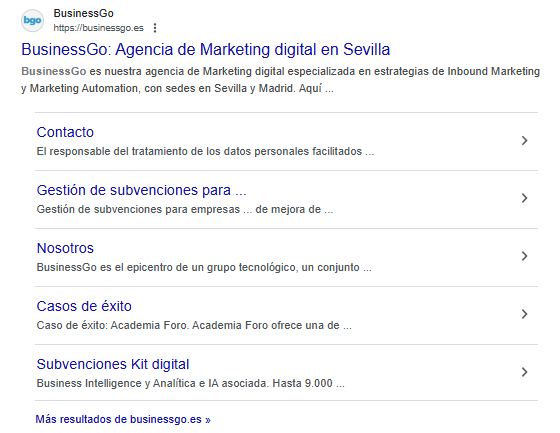The image size is (560, 433).
Task: Expand the Contacto row chevron
Action: coord(524,140)
